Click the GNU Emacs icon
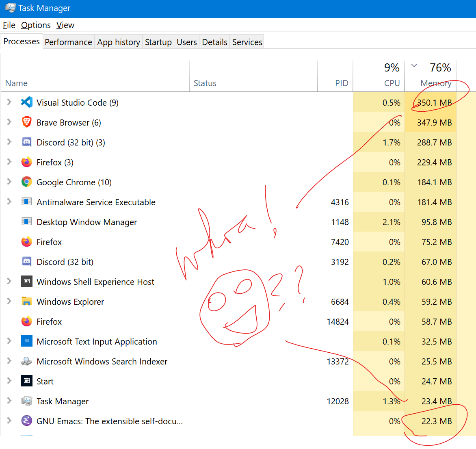476x449 pixels. point(27,421)
